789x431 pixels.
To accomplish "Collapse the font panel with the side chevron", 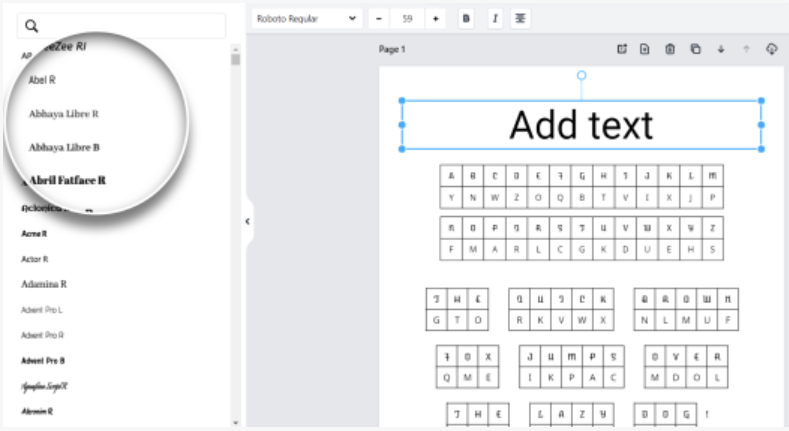I will point(248,221).
